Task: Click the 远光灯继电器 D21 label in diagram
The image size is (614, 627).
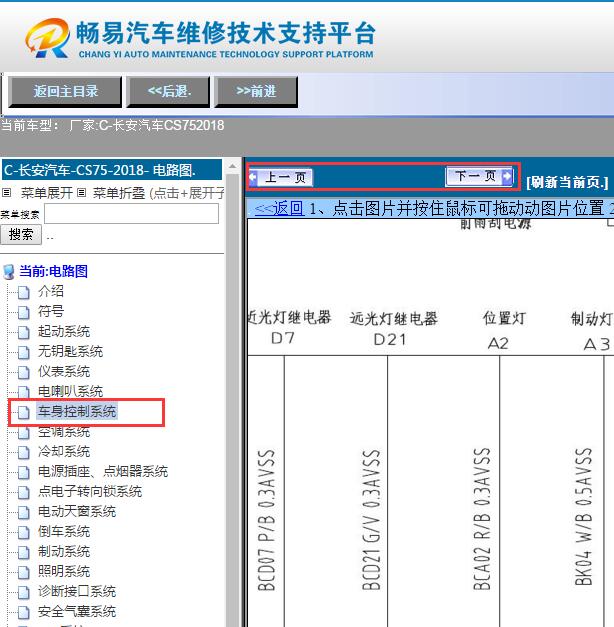Action: tap(393, 329)
